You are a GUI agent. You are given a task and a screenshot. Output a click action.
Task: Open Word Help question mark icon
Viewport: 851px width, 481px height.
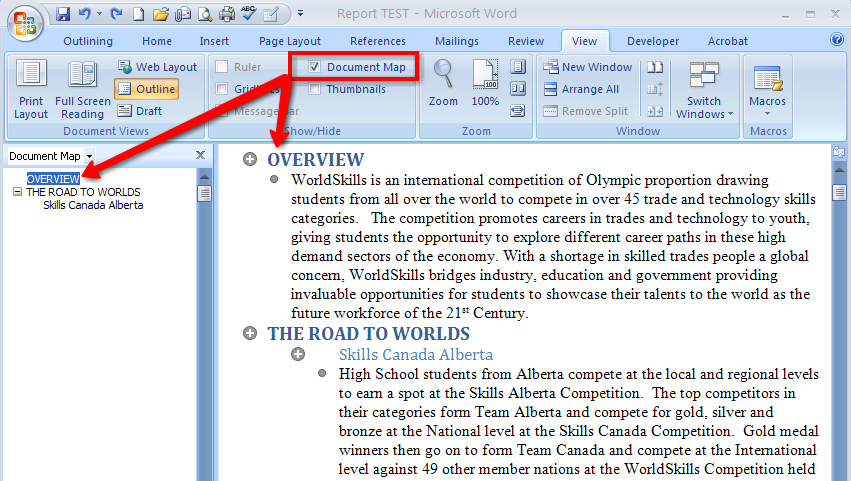(x=836, y=39)
